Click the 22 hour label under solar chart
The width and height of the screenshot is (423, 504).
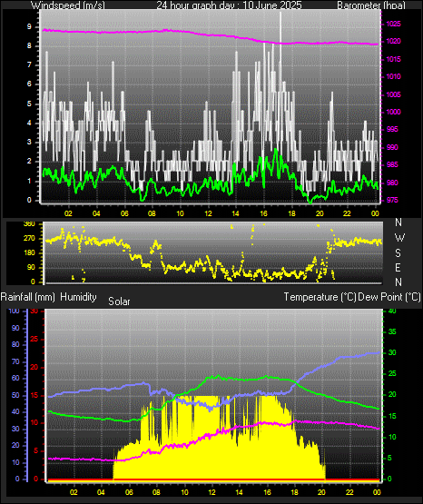(349, 492)
